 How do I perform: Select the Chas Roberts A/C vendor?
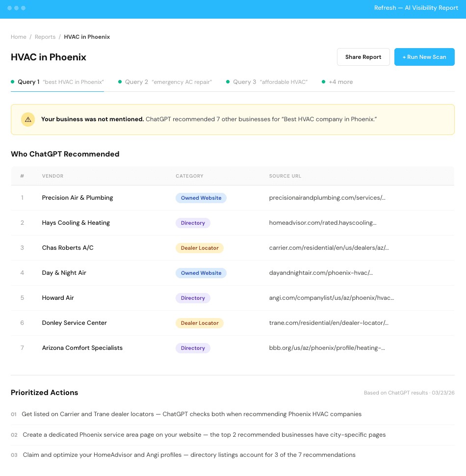coord(68,248)
